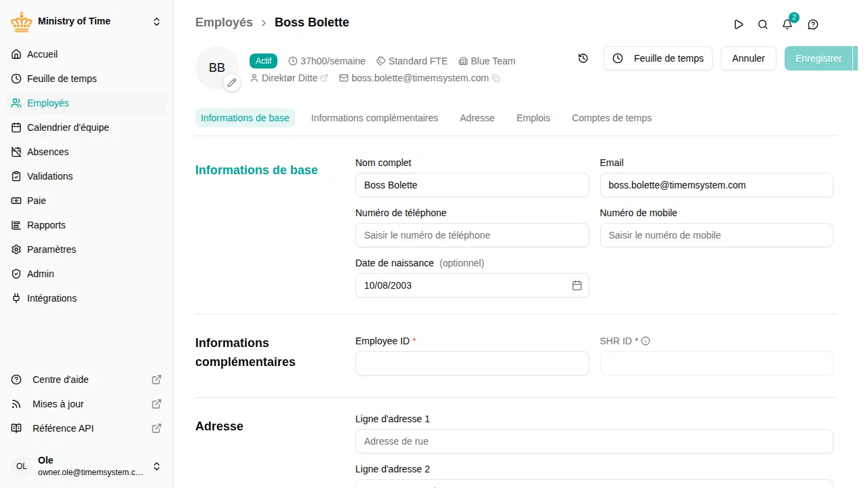Open Absences in the sidebar

click(87, 152)
